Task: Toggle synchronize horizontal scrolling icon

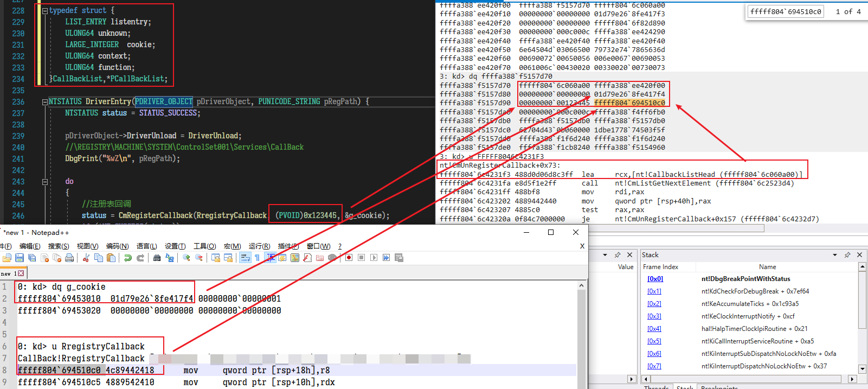Action: pos(228,258)
